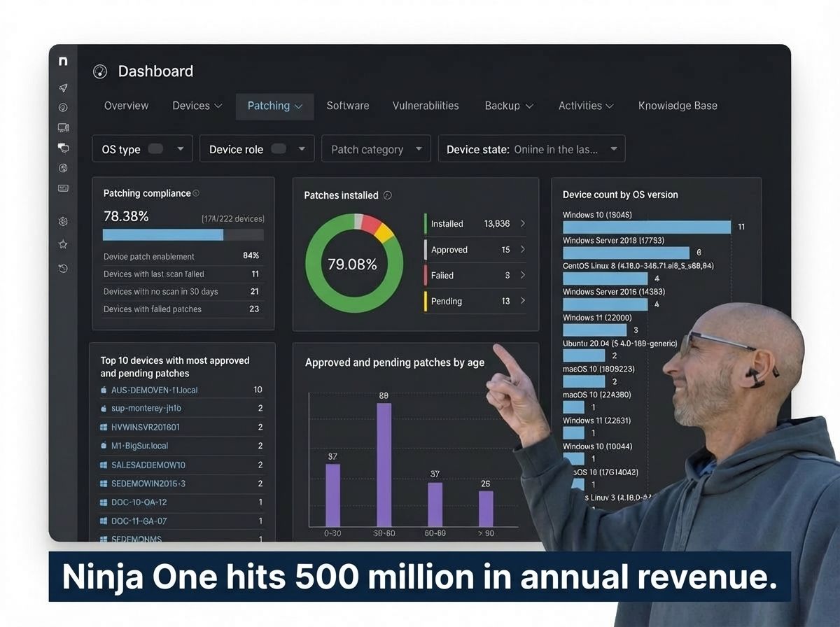This screenshot has width=840, height=627.
Task: Switch to the Overview tab
Action: point(126,106)
